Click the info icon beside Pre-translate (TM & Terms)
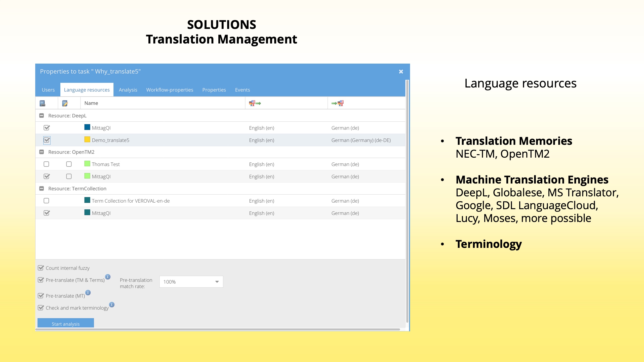This screenshot has width=644, height=362. pyautogui.click(x=108, y=277)
